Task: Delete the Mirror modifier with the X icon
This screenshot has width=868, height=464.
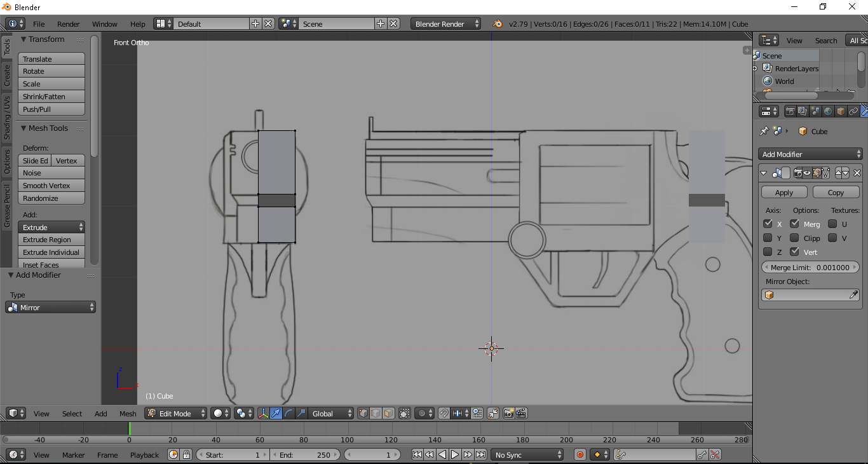Action: [x=857, y=172]
